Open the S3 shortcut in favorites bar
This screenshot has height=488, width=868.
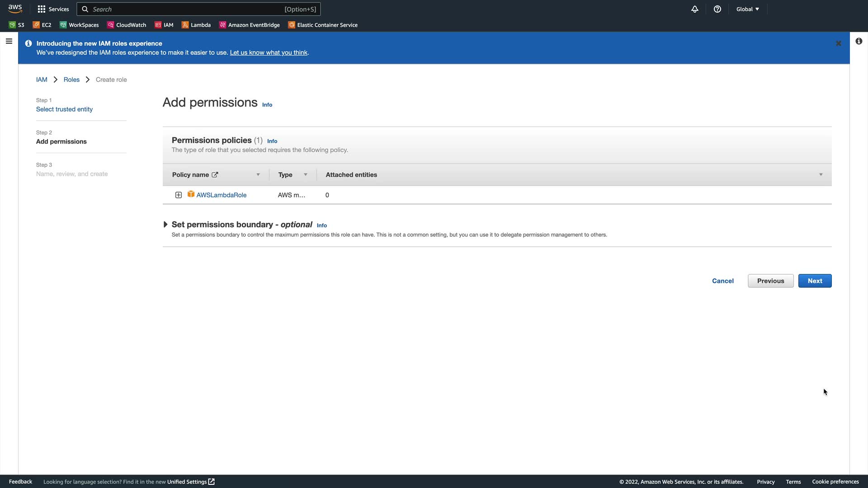[17, 25]
